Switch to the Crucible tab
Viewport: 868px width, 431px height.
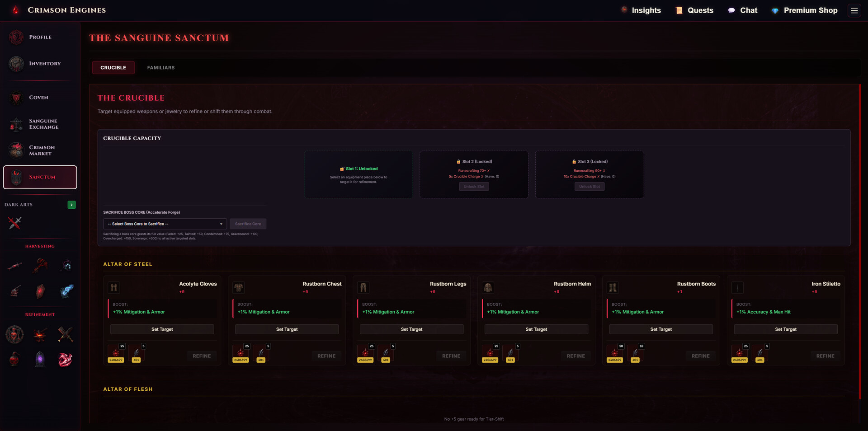[x=113, y=68]
